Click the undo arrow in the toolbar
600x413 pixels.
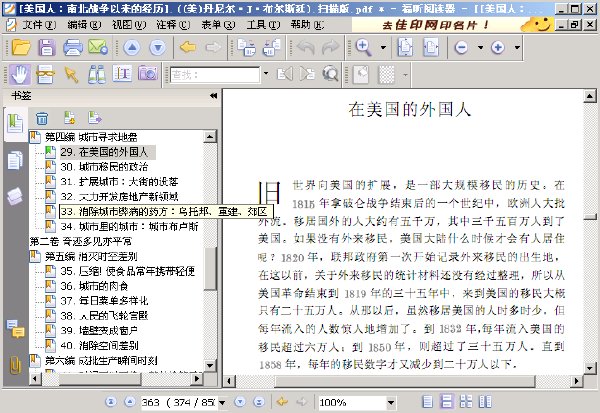click(x=305, y=47)
